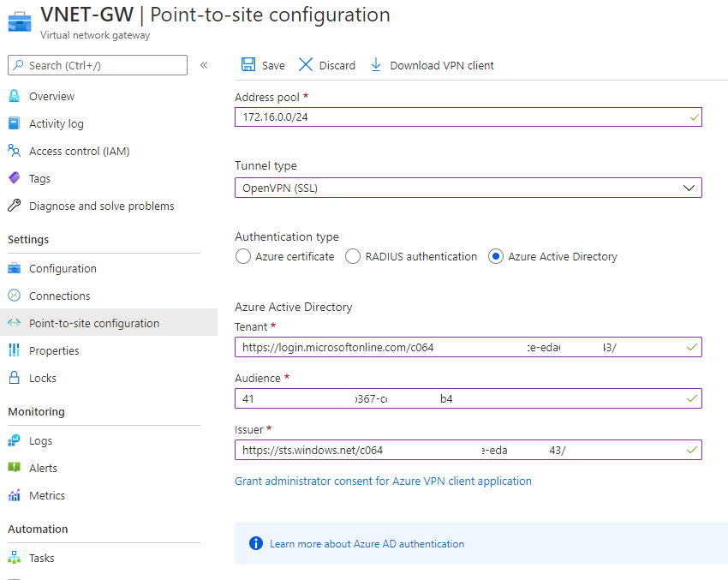Open the Tunnel type dropdown
728x580 pixels.
click(468, 188)
